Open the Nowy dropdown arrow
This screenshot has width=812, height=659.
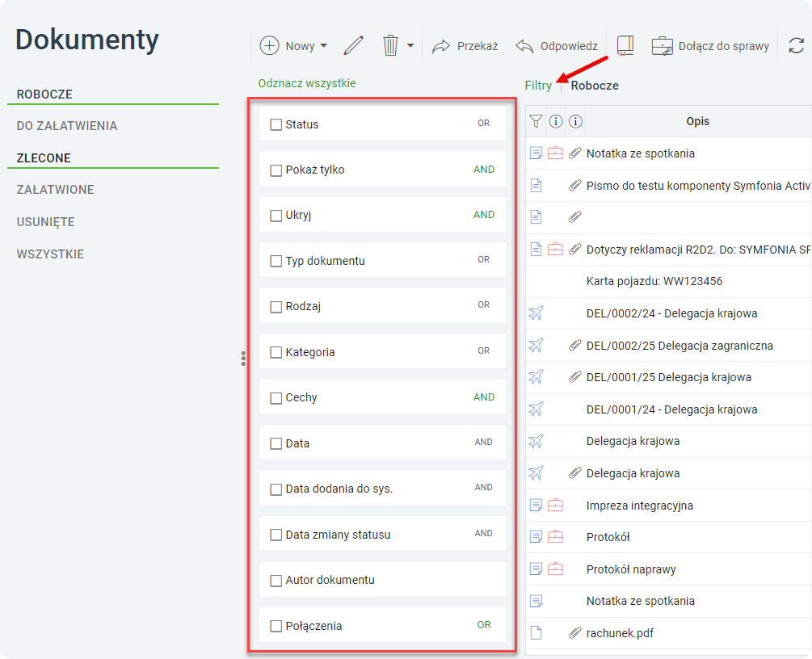[324, 45]
